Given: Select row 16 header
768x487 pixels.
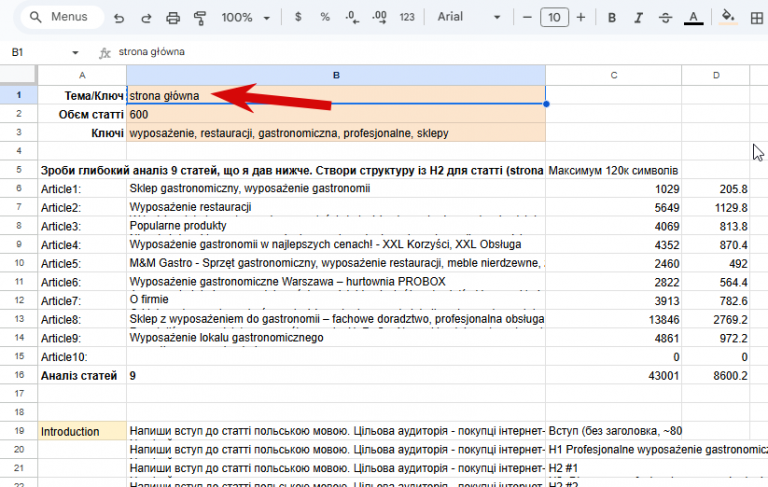Looking at the screenshot, I should pos(19,375).
